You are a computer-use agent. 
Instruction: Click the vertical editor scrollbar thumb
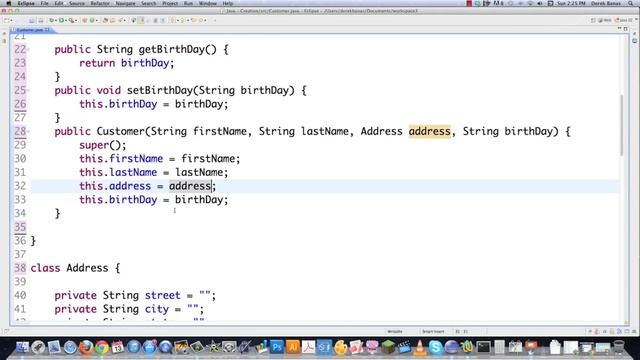[622, 125]
